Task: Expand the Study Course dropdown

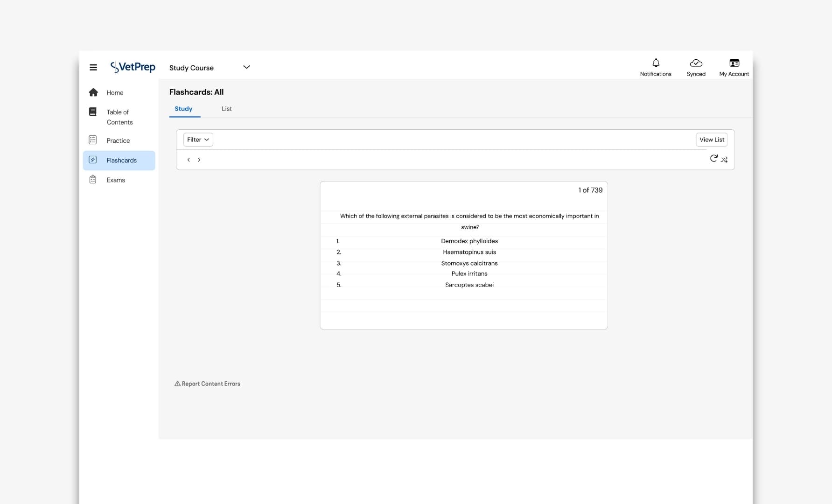Action: tap(246, 67)
